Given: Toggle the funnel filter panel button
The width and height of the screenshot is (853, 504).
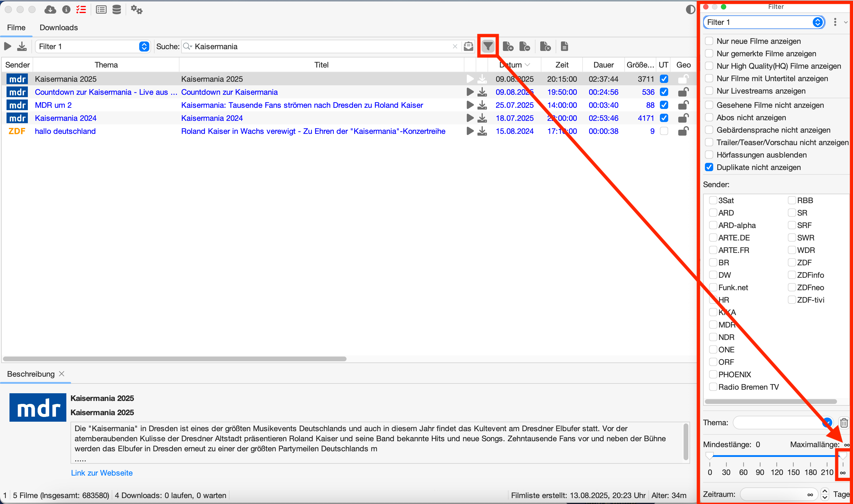Looking at the screenshot, I should point(488,46).
